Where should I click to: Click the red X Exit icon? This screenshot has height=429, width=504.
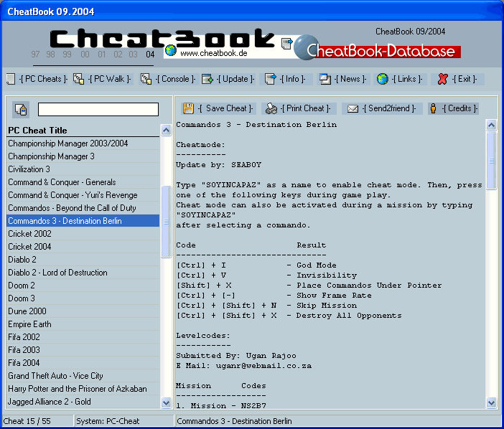click(x=442, y=79)
